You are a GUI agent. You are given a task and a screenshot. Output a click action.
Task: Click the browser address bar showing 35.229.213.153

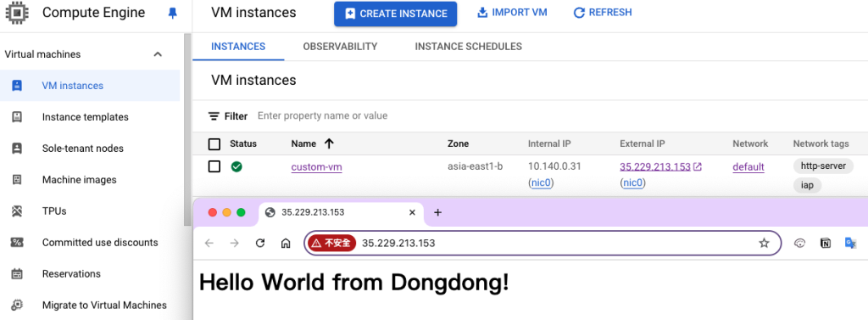click(542, 243)
